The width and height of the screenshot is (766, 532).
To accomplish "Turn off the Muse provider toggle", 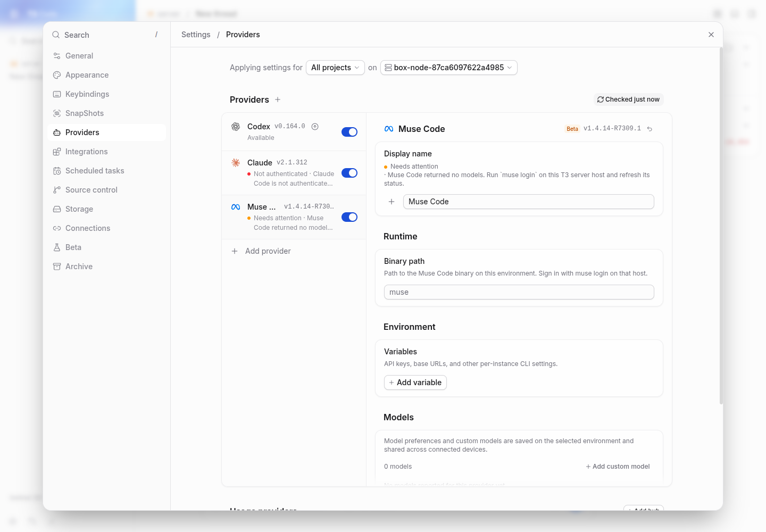I will coord(349,217).
